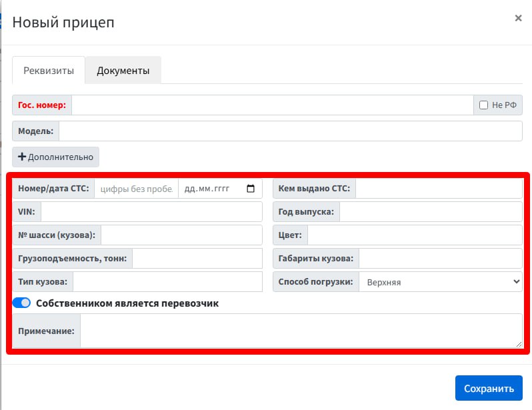This screenshot has height=410, width=532.
Task: Collapse the Дополнительно section
Action: click(55, 157)
